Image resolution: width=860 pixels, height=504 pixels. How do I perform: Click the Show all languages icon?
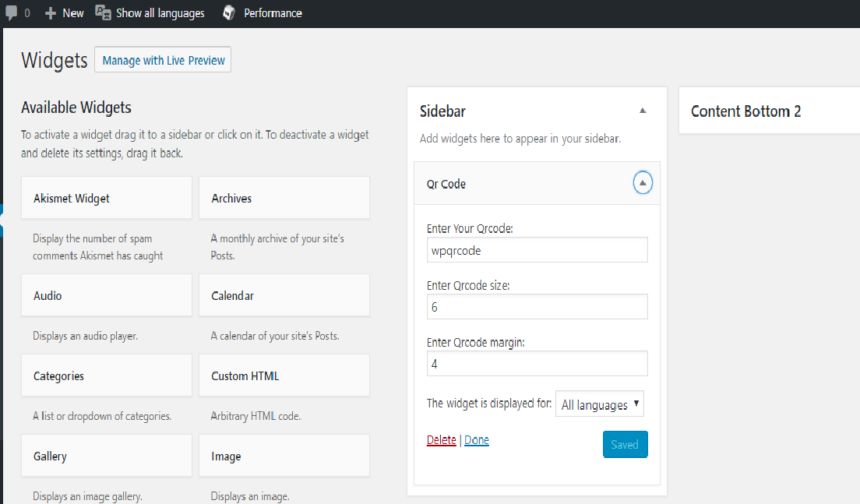pyautogui.click(x=103, y=12)
